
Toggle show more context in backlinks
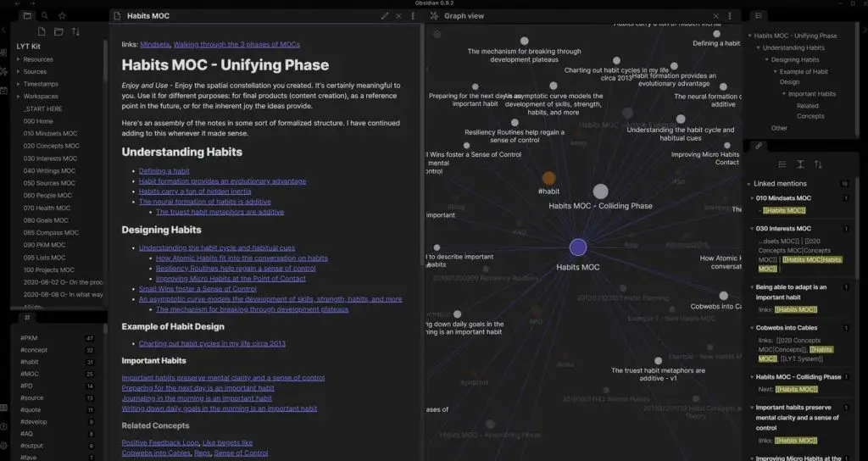(800, 164)
